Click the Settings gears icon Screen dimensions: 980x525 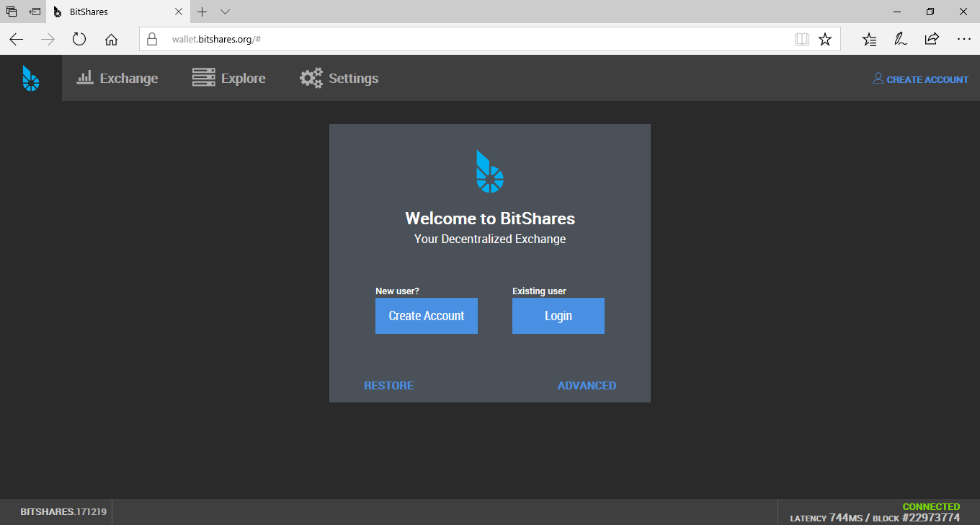coord(311,78)
